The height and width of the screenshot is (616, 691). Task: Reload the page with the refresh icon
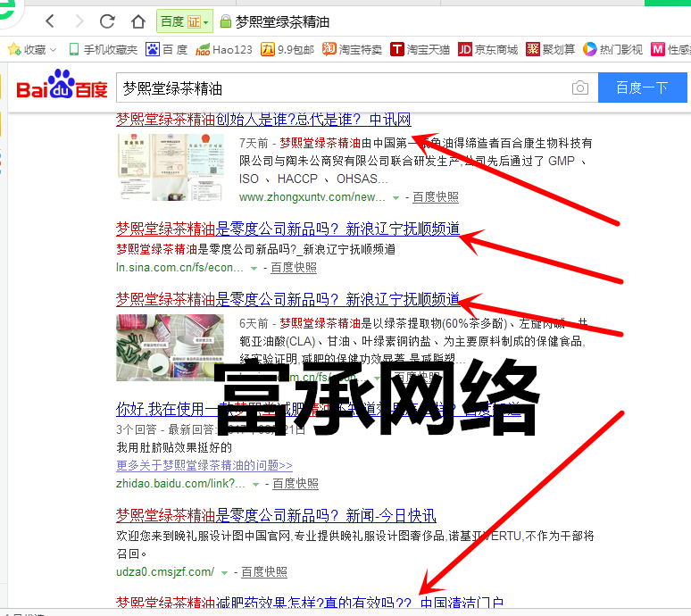click(107, 21)
